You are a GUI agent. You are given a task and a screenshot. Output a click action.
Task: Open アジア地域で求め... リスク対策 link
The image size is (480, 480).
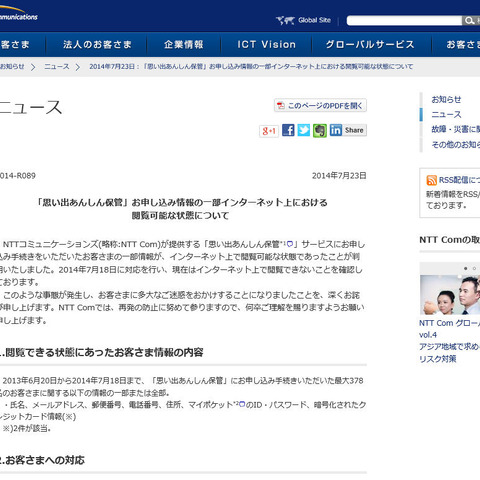pos(449,353)
